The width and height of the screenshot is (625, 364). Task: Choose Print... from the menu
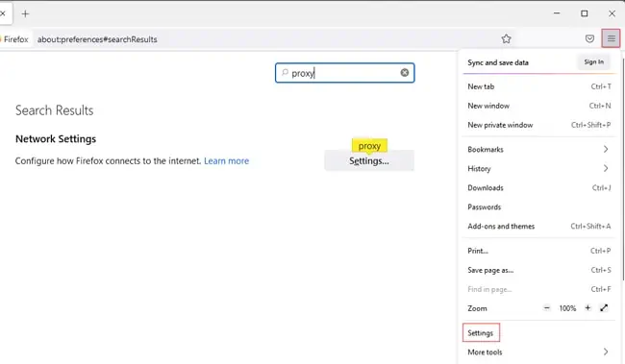point(538,251)
